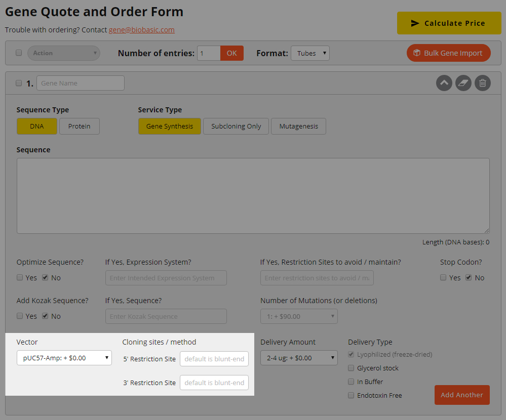The width and height of the screenshot is (506, 420).
Task: Expand the Delivery Amount dropdown
Action: [x=299, y=358]
